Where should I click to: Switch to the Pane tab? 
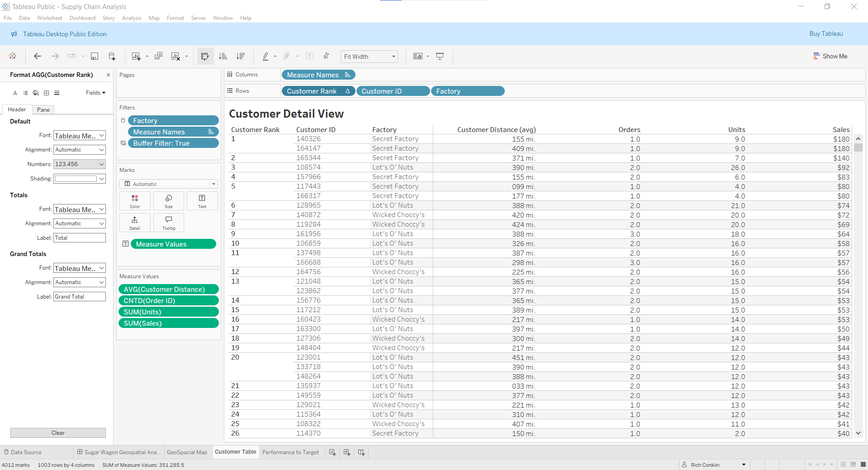coord(43,109)
